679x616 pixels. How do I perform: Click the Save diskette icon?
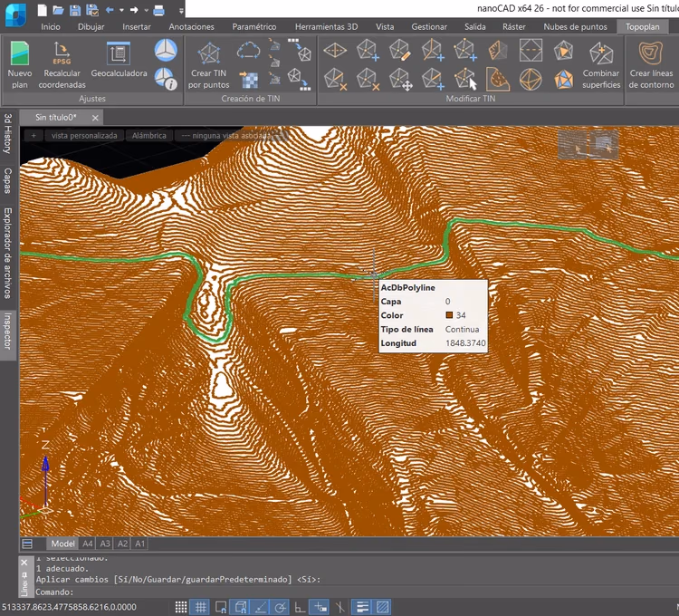pyautogui.click(x=75, y=10)
